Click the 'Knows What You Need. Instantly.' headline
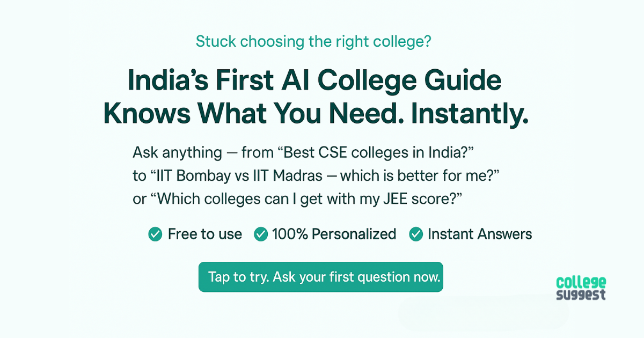644x338 pixels. coord(316,114)
